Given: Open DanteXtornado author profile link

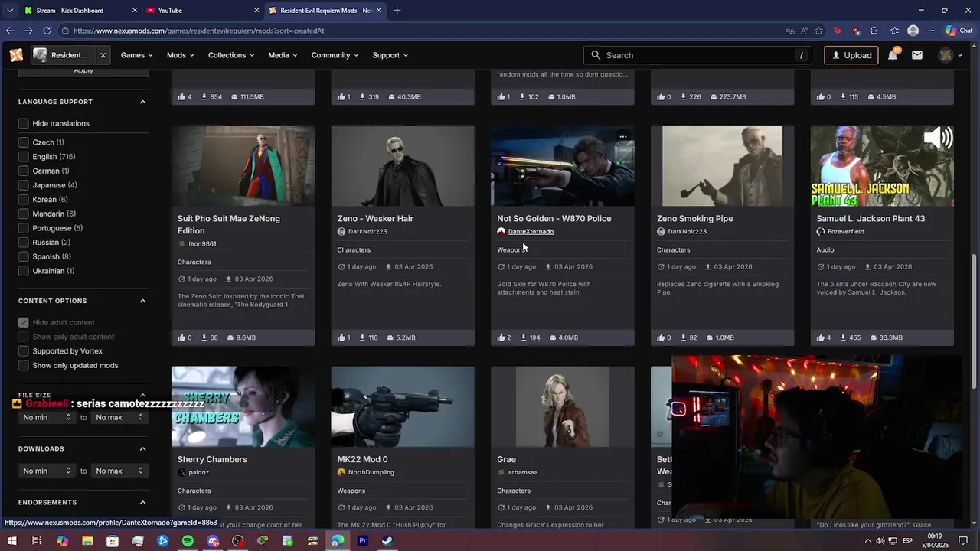Looking at the screenshot, I should coord(531,231).
